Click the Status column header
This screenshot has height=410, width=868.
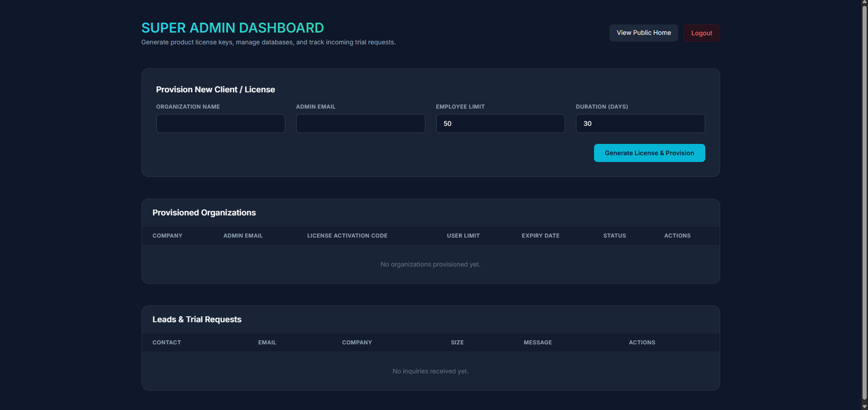615,236
